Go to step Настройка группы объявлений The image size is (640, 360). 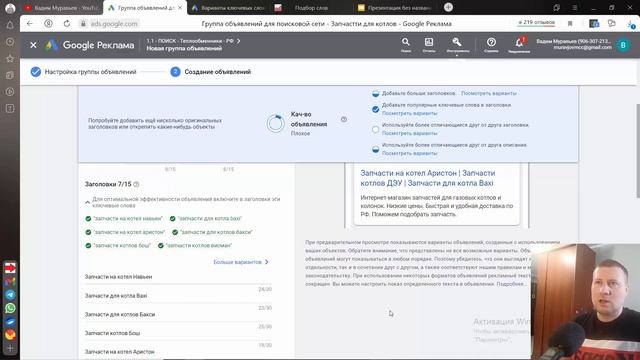tap(84, 72)
